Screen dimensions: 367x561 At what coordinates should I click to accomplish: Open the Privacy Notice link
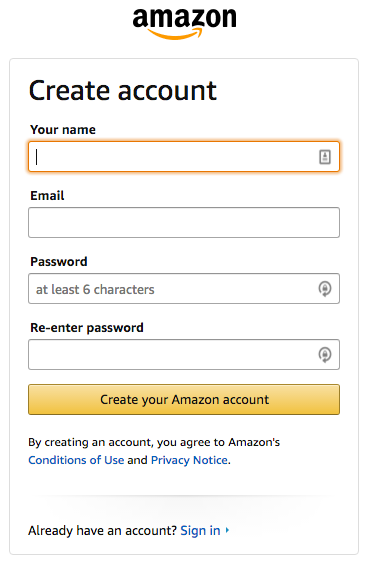coord(189,460)
